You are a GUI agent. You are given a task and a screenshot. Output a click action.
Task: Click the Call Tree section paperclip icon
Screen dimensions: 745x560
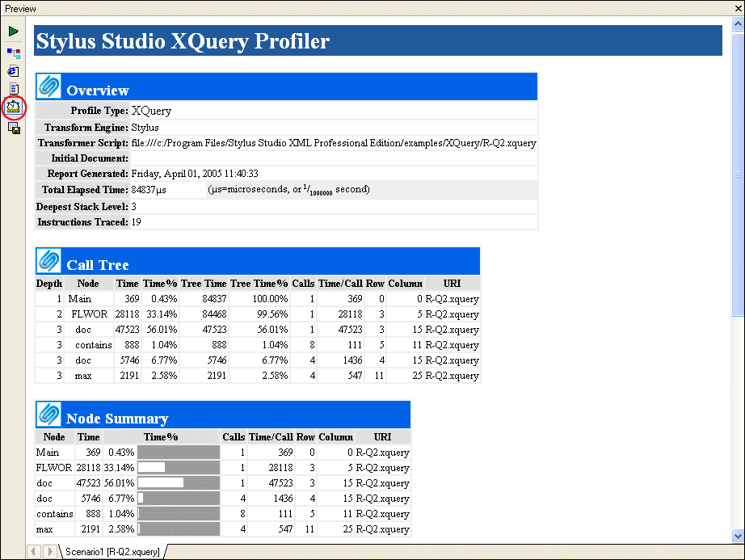pos(50,261)
